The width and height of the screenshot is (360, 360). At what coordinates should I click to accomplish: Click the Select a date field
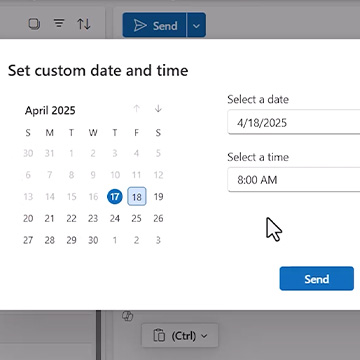pos(294,122)
